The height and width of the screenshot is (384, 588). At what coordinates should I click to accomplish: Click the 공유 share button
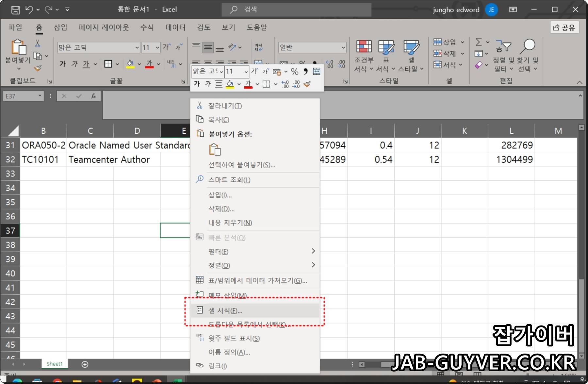(564, 27)
